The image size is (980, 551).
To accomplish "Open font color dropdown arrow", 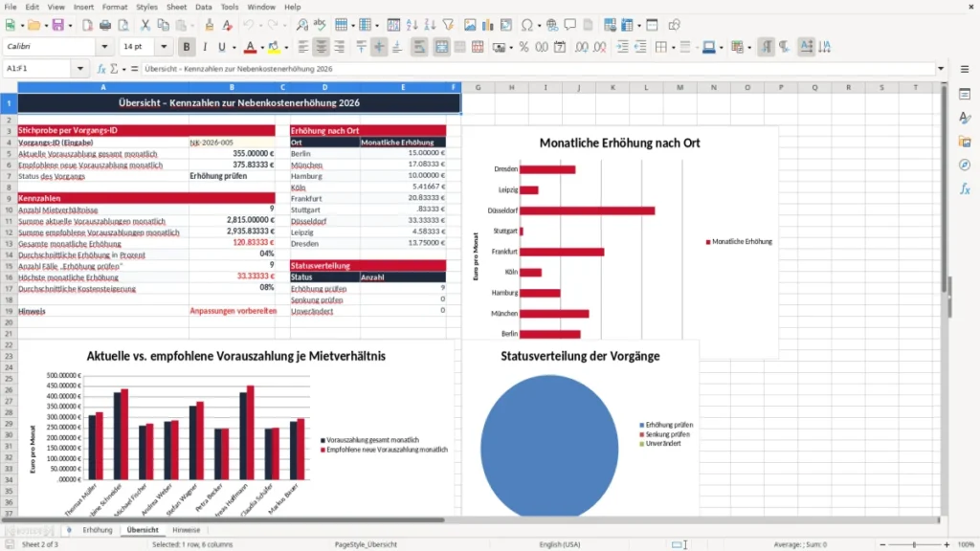I will pyautogui.click(x=262, y=48).
